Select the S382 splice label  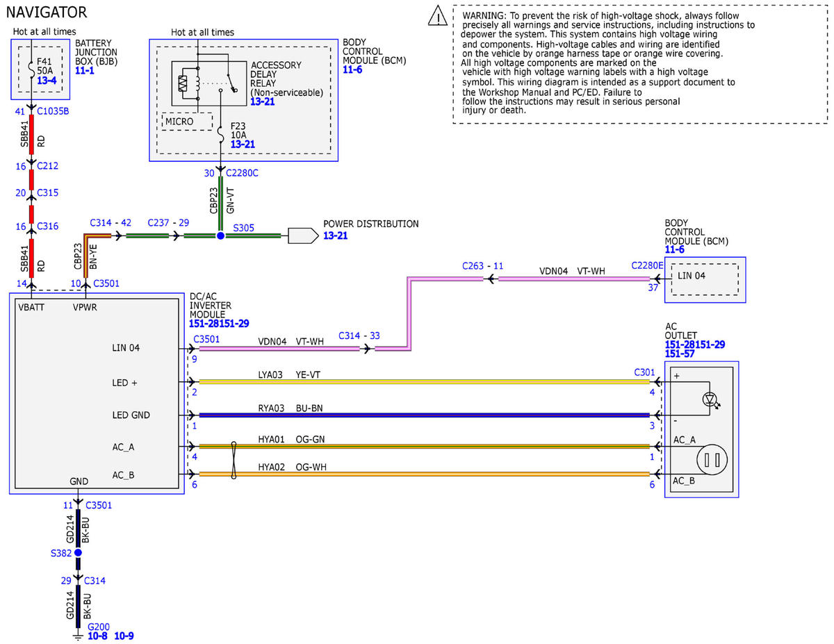(x=61, y=554)
